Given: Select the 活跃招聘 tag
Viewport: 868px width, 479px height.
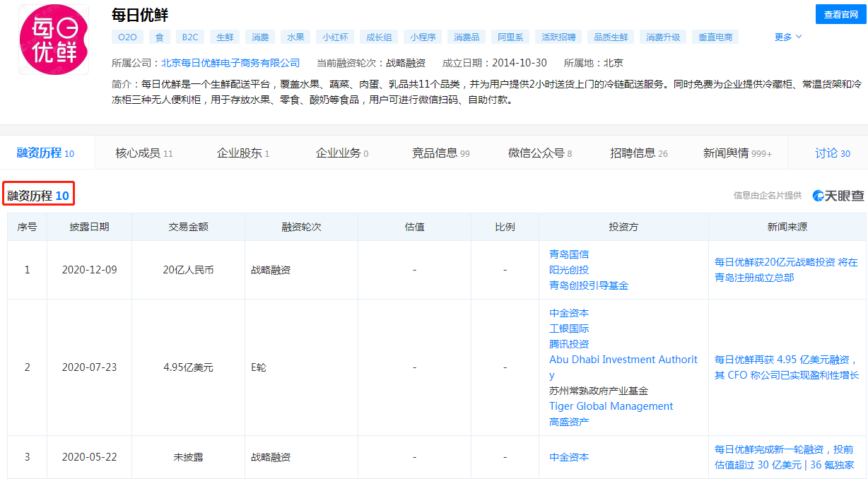Looking at the screenshot, I should [558, 37].
